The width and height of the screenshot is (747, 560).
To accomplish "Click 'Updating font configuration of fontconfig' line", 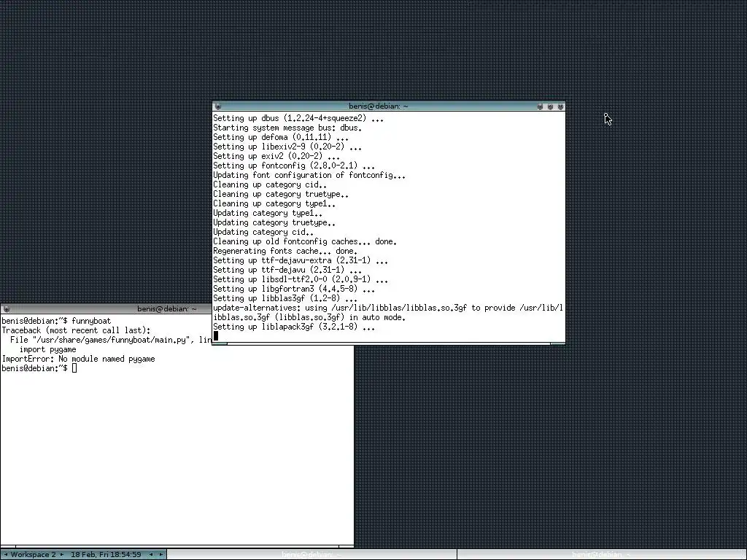I will (x=309, y=175).
